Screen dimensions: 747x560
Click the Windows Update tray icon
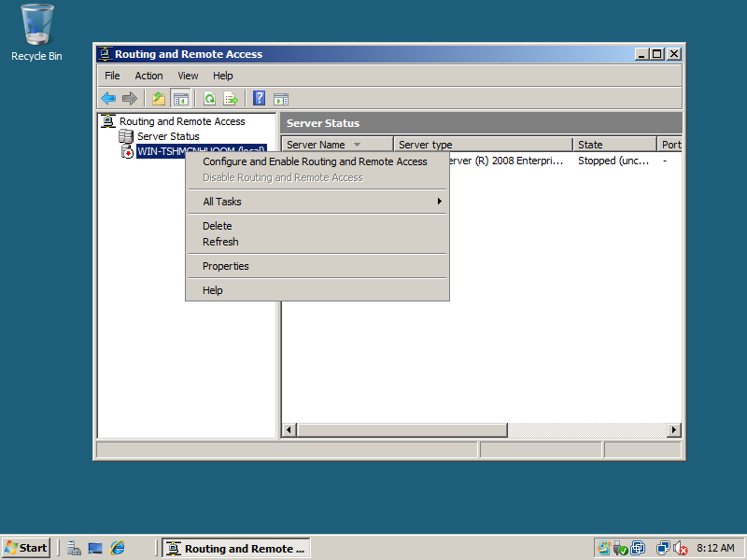[604, 548]
